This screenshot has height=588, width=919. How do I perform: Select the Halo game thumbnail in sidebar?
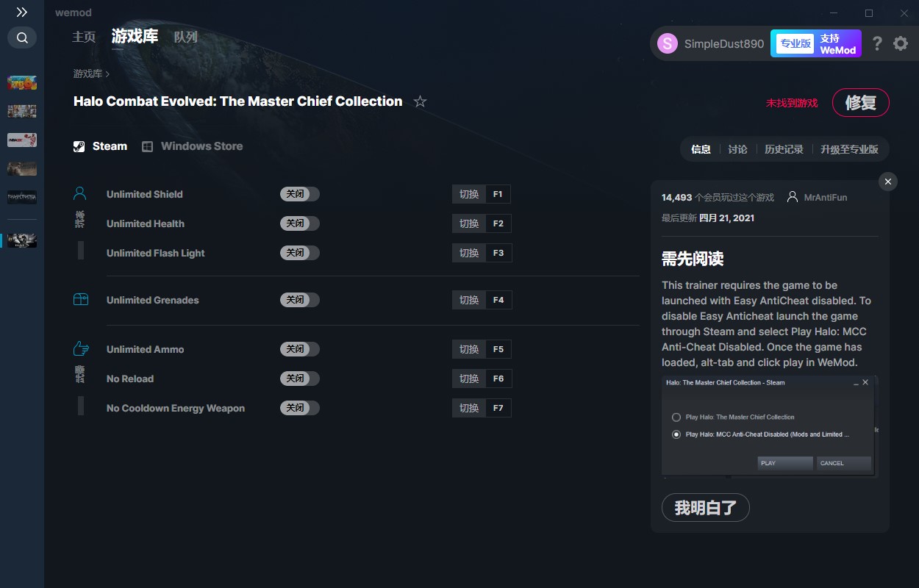point(22,240)
